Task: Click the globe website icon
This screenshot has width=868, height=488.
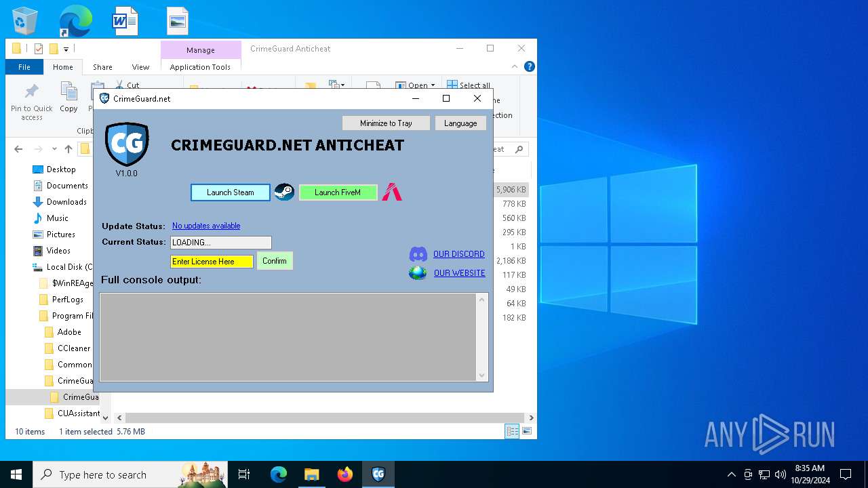Action: (418, 273)
